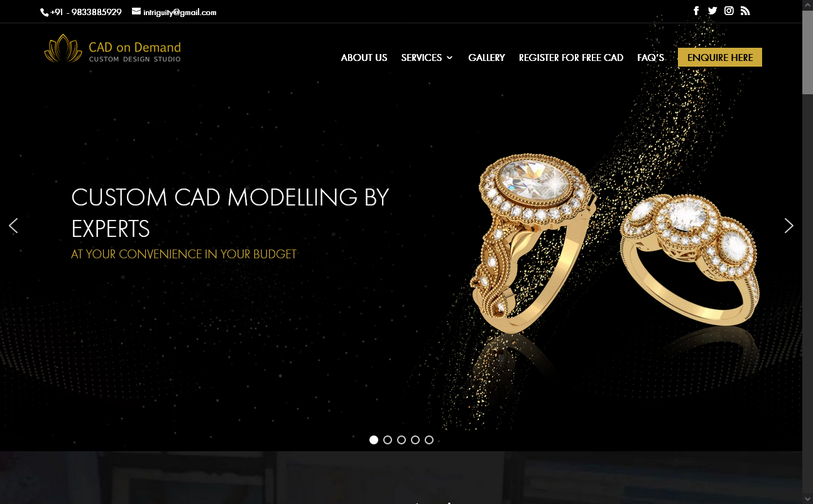Screen dimensions: 813x504
Task: Open the About Us menu item
Action: pos(364,58)
